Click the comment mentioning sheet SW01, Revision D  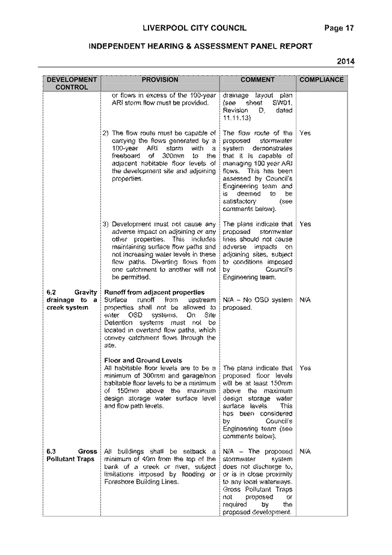(x=257, y=106)
